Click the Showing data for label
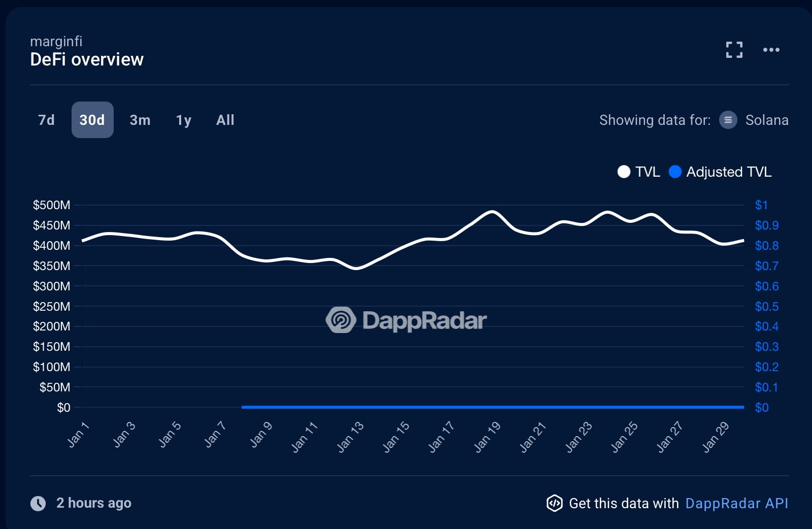 pos(655,120)
